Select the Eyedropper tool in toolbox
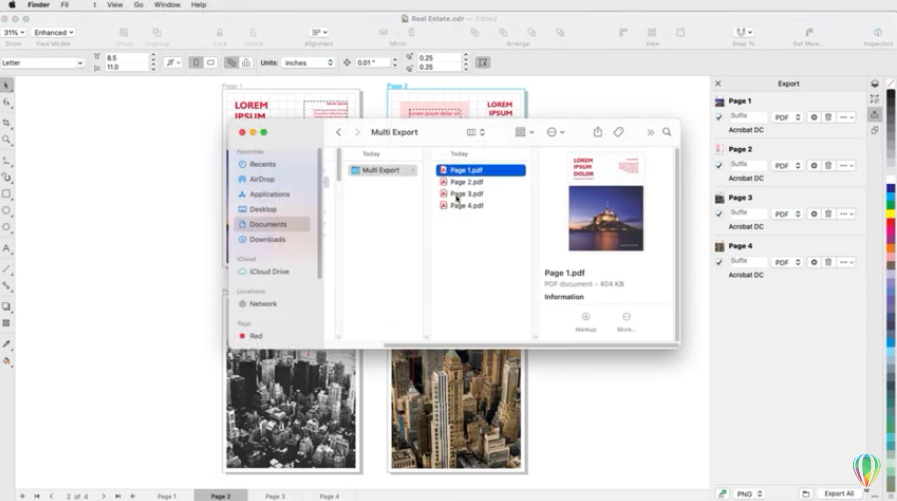Image resolution: width=897 pixels, height=501 pixels. pyautogui.click(x=6, y=344)
